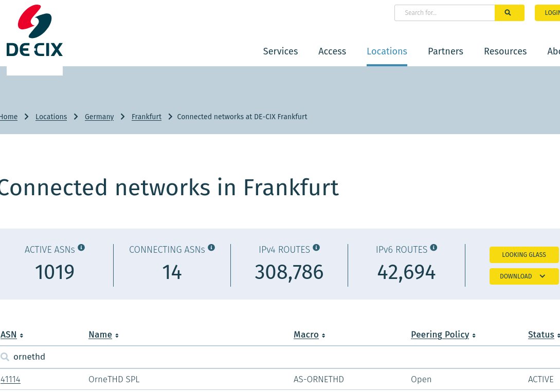Image resolution: width=560 pixels, height=392 pixels.
Task: Select the ACTIVE status cell
Action: pos(540,379)
